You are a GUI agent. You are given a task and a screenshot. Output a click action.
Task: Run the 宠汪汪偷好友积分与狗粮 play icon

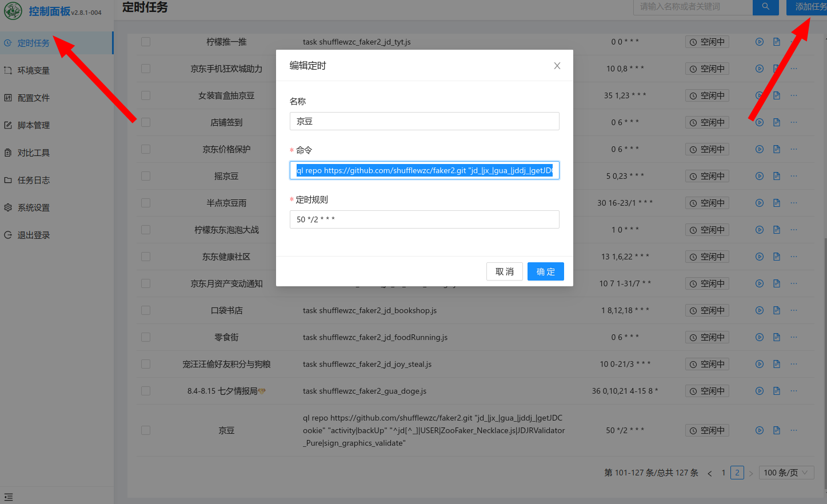pyautogui.click(x=760, y=364)
